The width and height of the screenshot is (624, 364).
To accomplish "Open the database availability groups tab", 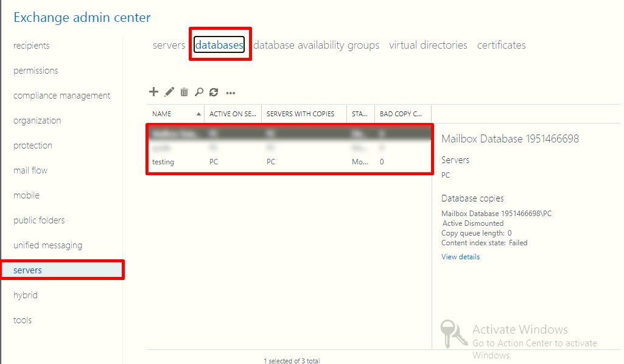I will [x=317, y=45].
